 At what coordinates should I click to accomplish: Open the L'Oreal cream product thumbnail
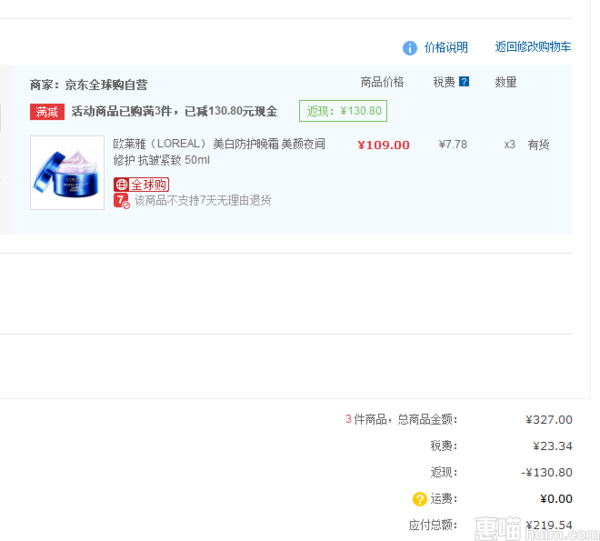(67, 172)
